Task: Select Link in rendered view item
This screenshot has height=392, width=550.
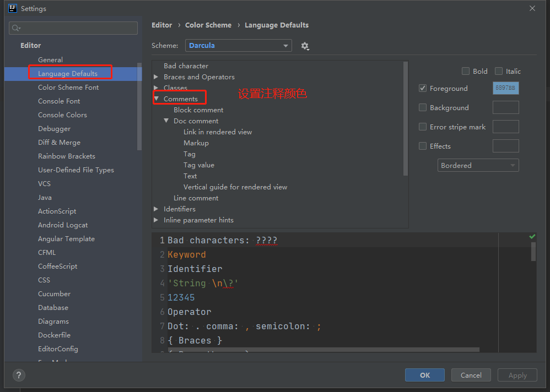Action: coord(218,132)
